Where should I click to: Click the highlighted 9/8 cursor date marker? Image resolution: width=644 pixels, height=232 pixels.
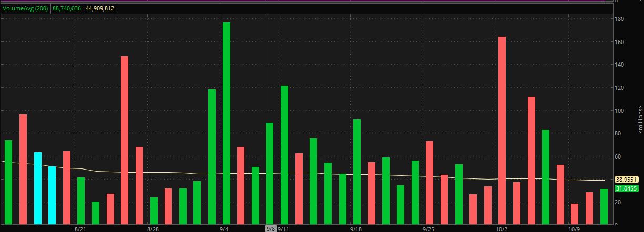click(x=271, y=229)
